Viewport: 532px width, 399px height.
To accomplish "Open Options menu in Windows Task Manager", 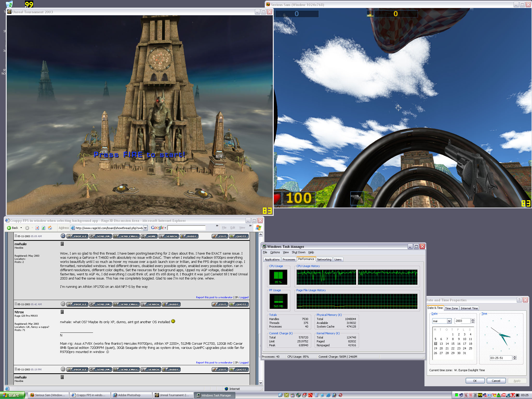I will click(x=275, y=252).
